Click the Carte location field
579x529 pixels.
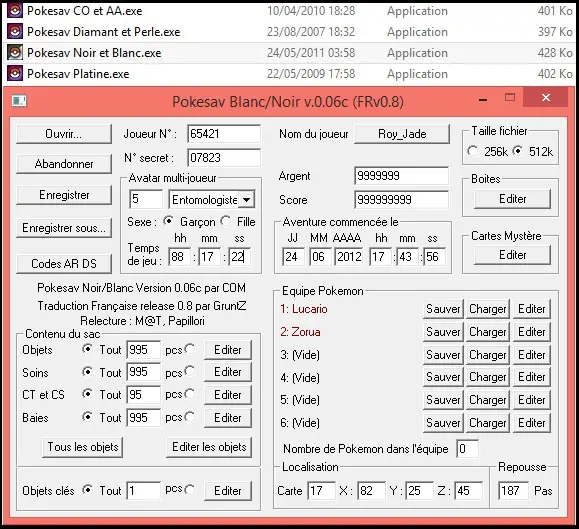point(321,491)
